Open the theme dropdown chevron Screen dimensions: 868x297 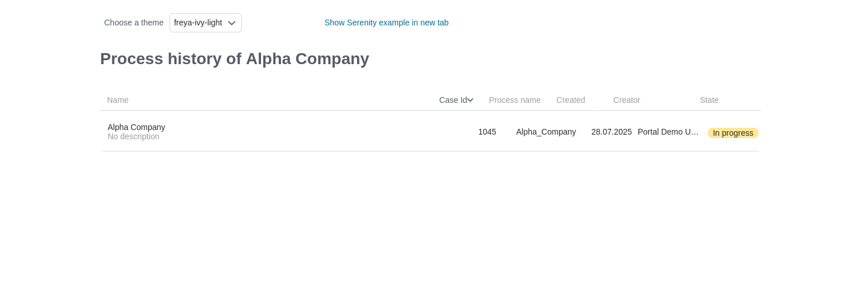[x=231, y=23]
